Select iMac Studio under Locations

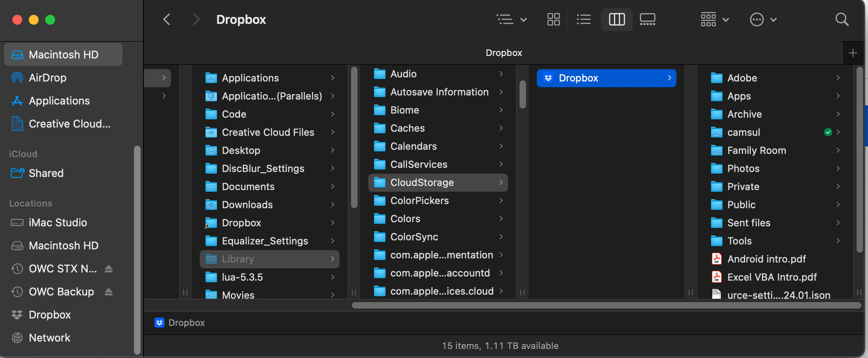(63, 222)
